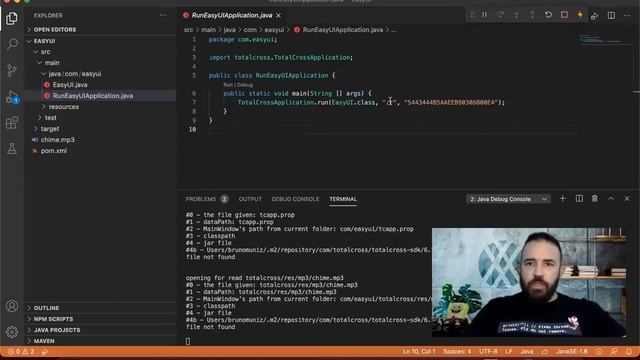
Task: Switch to the Terminal tab
Action: tap(343, 199)
